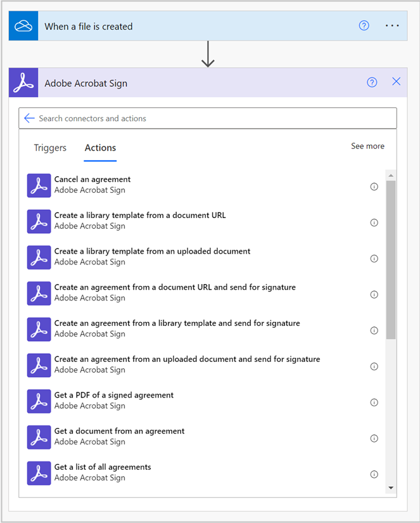Click icon for agreement from document URL
Viewport: 420px width, 523px height.
tap(39, 294)
